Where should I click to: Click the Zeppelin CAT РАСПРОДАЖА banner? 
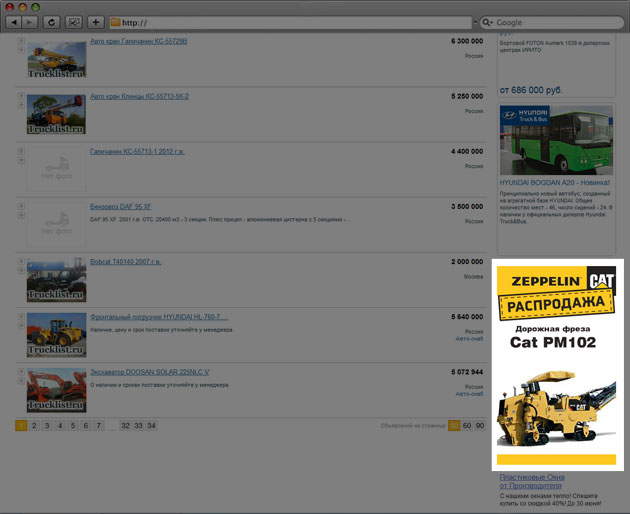(556, 293)
